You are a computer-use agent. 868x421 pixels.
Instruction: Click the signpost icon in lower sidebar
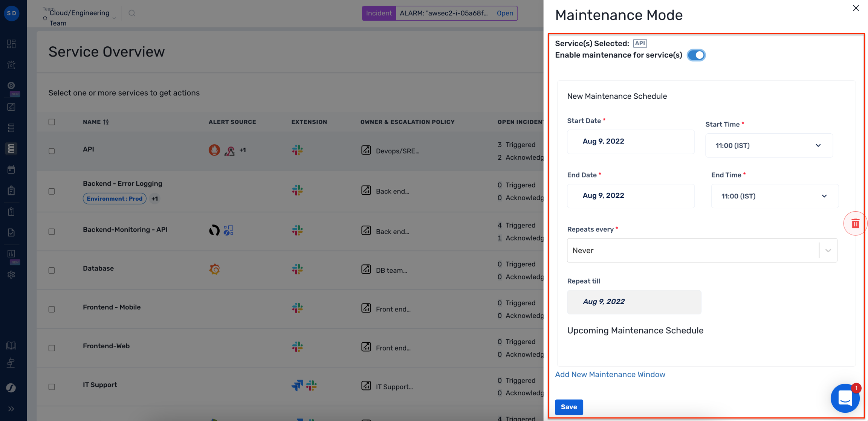pyautogui.click(x=11, y=363)
